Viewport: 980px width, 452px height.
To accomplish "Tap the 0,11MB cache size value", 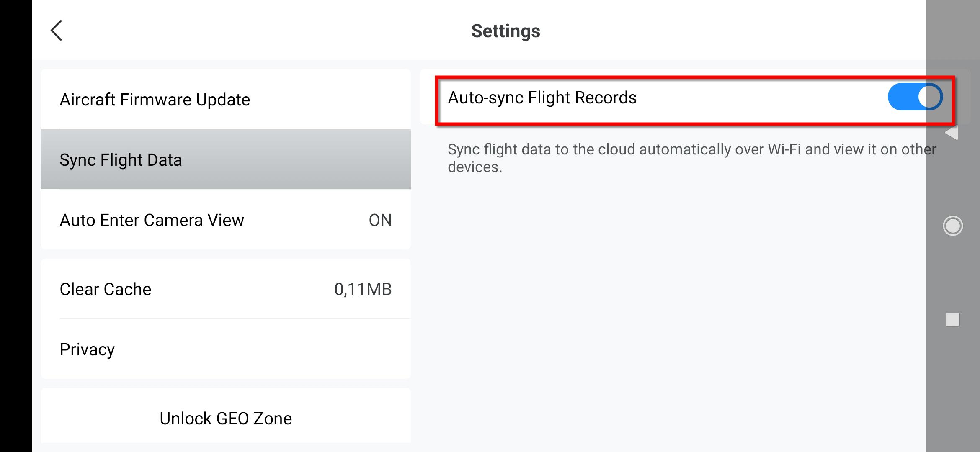I will tap(363, 289).
